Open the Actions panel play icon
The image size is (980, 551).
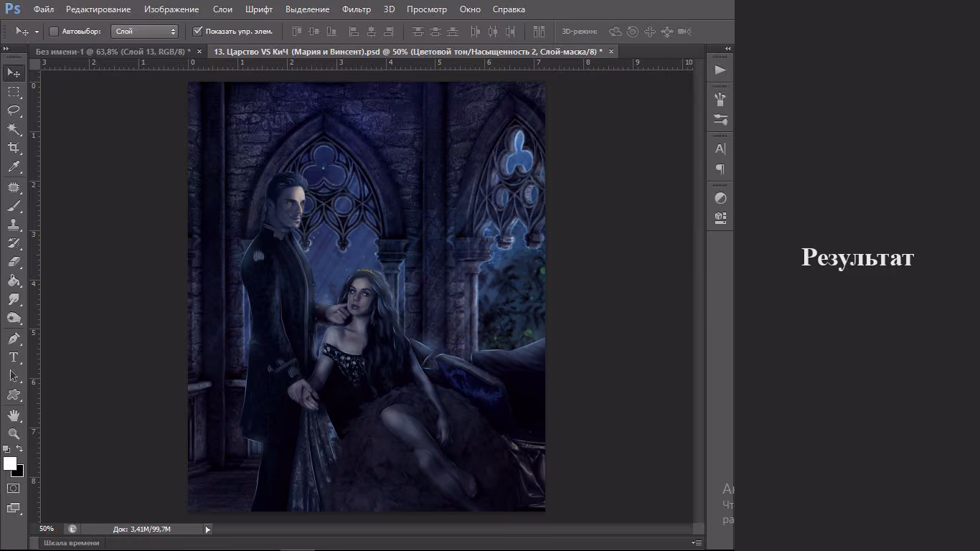pyautogui.click(x=720, y=70)
